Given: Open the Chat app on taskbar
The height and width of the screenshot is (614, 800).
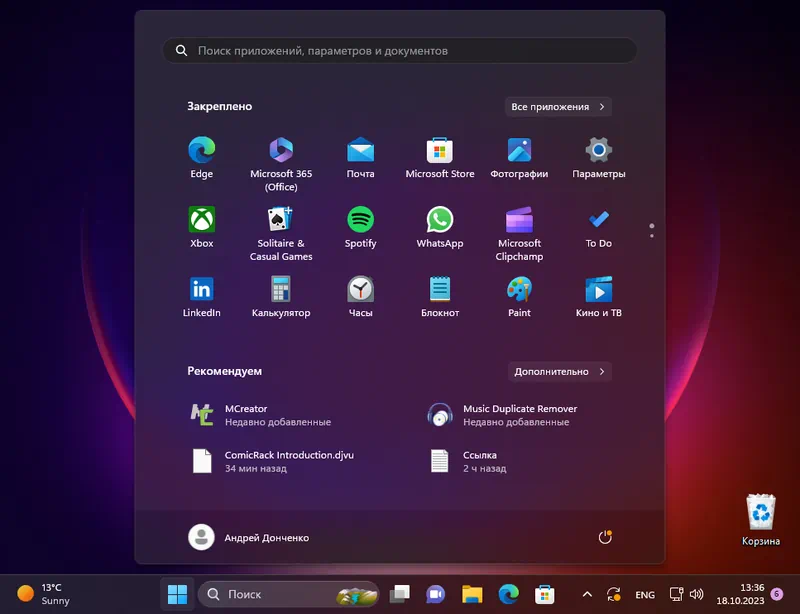Looking at the screenshot, I should tap(435, 594).
